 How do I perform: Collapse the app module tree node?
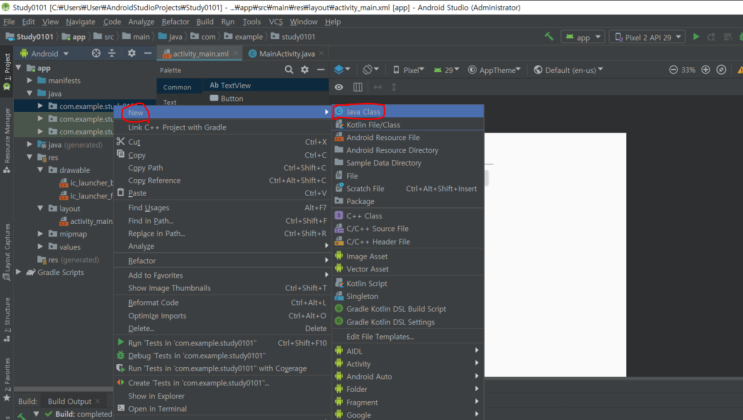click(18, 68)
